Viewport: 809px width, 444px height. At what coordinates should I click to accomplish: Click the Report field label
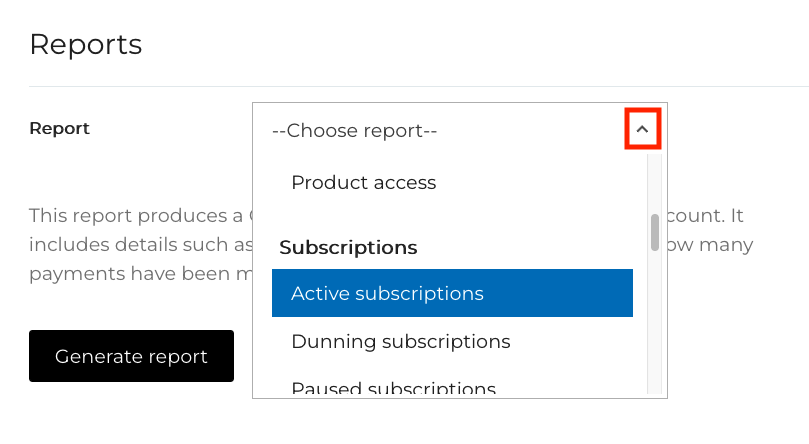(60, 128)
